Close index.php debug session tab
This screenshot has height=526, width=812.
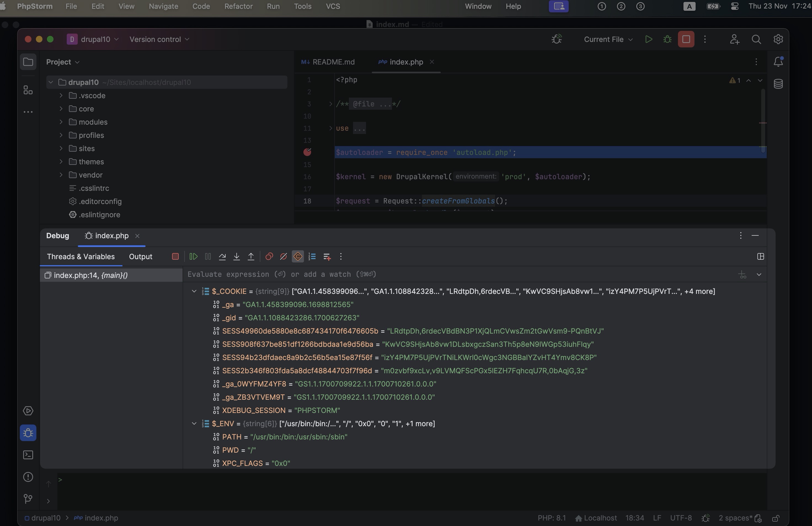click(137, 236)
